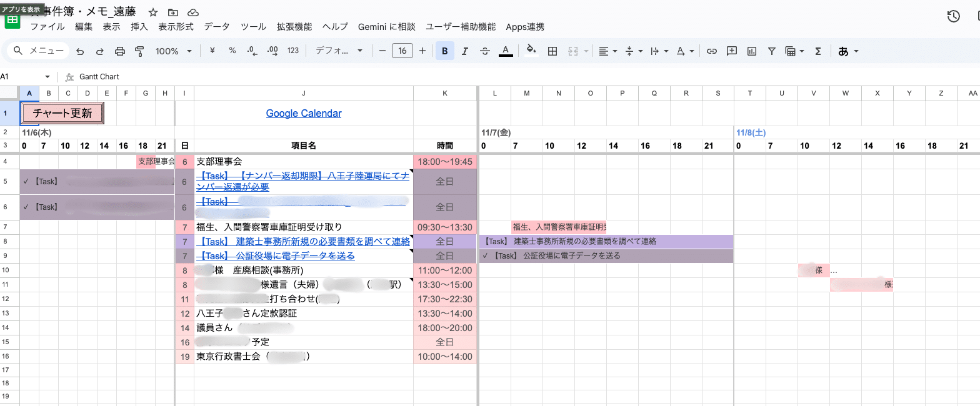This screenshot has height=406, width=980.
Task: Click the functions sigma icon
Action: click(817, 51)
